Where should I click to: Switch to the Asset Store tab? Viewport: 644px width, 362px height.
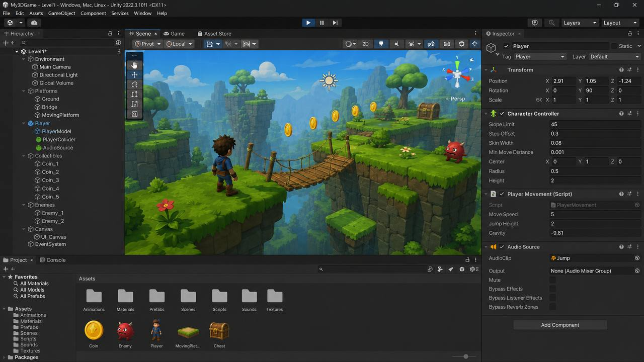(x=214, y=34)
